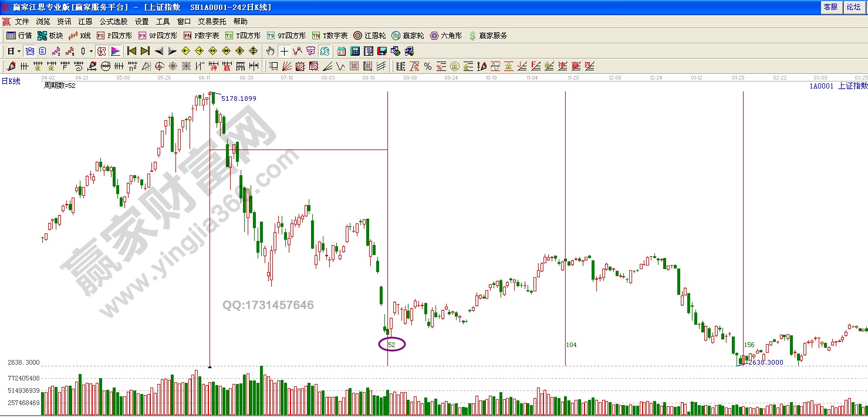This screenshot has width=868, height=418.
Task: Open the 文件 menu
Action: pos(22,21)
